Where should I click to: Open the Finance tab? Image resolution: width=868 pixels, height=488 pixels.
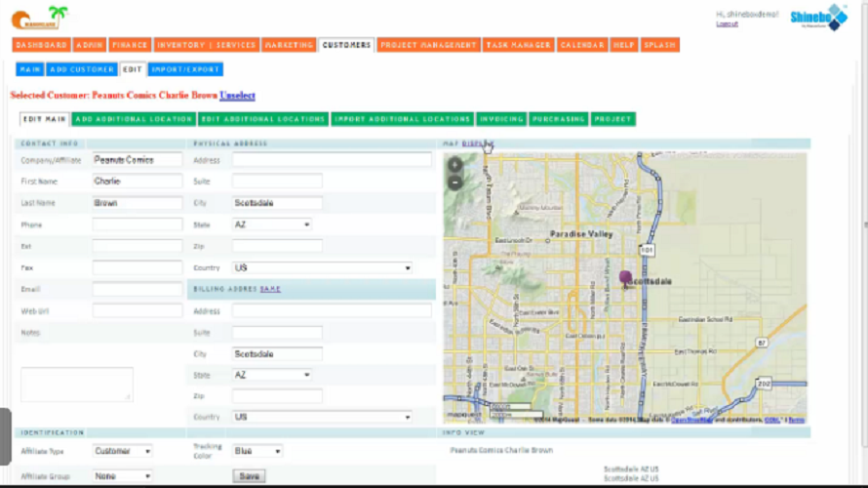click(x=130, y=45)
